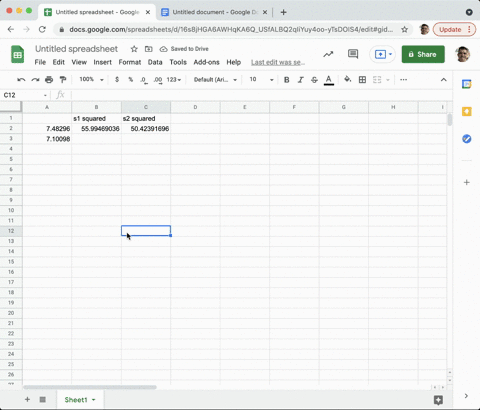Select cell containing 55.99469036
Viewport: 480px width, 410px height.
[x=96, y=129]
